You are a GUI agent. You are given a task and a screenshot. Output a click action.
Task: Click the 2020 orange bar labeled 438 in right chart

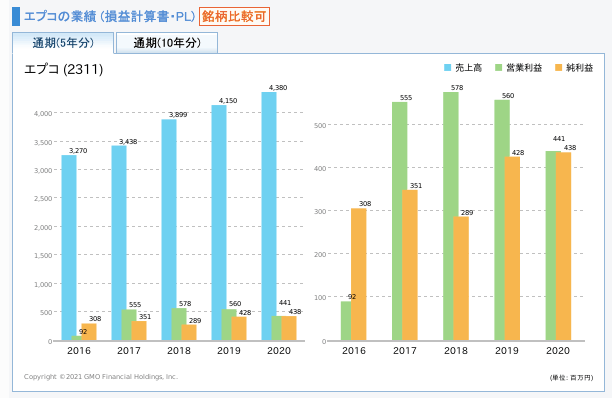tap(563, 246)
